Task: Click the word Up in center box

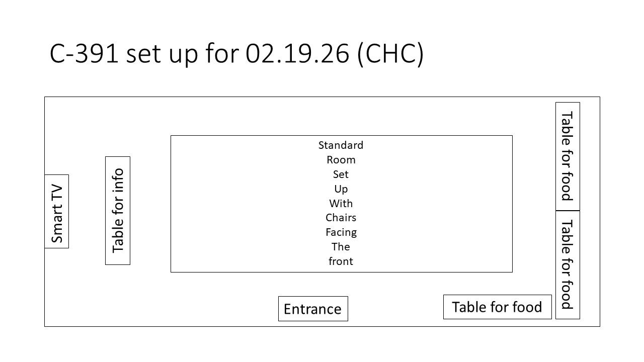Action: tap(341, 189)
